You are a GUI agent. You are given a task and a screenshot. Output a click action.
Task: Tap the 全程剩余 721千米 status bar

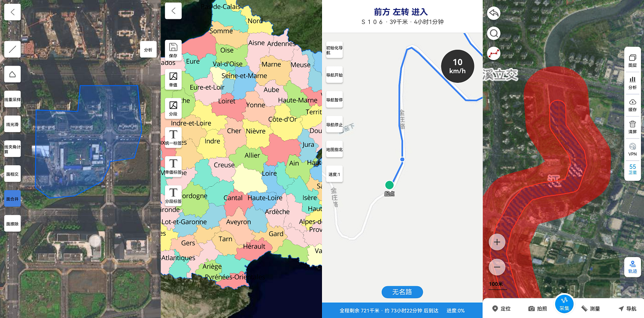402,310
